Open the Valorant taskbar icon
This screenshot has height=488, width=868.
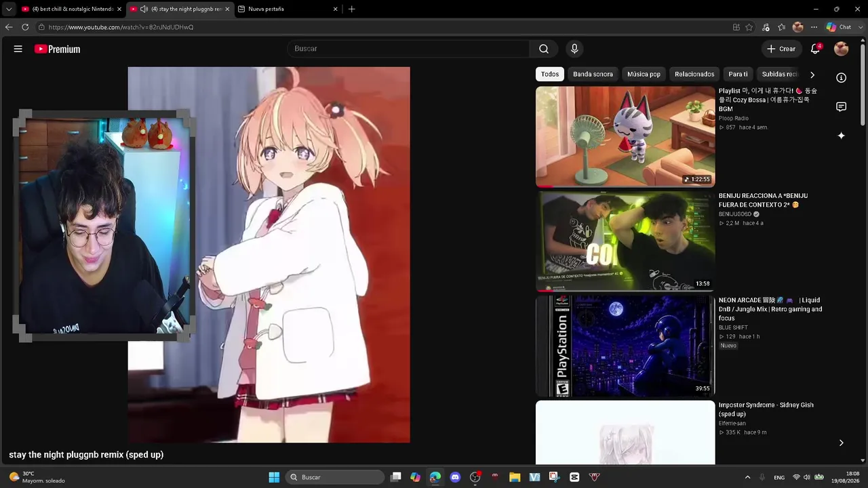tap(595, 477)
